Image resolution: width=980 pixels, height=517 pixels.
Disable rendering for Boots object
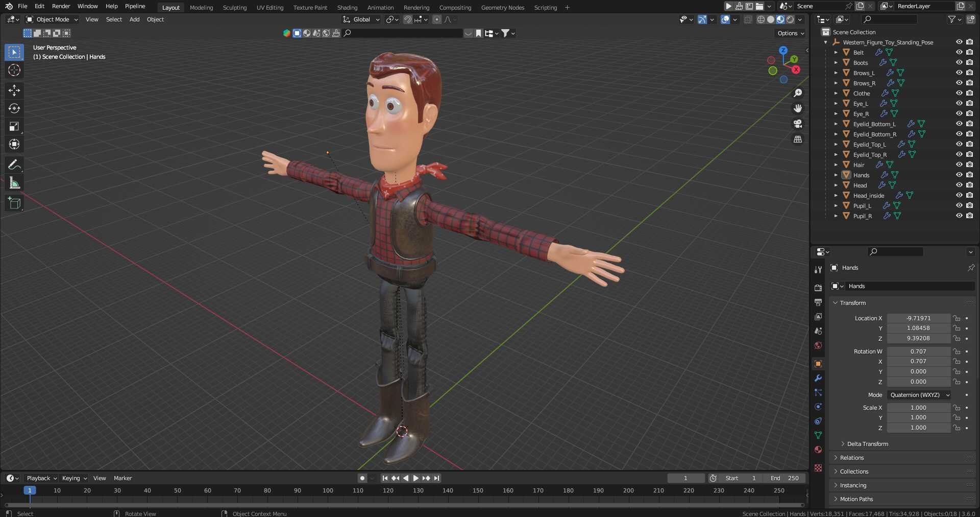click(x=969, y=62)
